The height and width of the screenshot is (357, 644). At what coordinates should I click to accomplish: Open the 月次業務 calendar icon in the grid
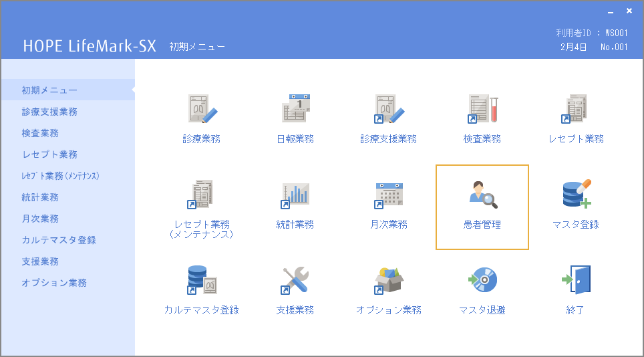(x=389, y=196)
